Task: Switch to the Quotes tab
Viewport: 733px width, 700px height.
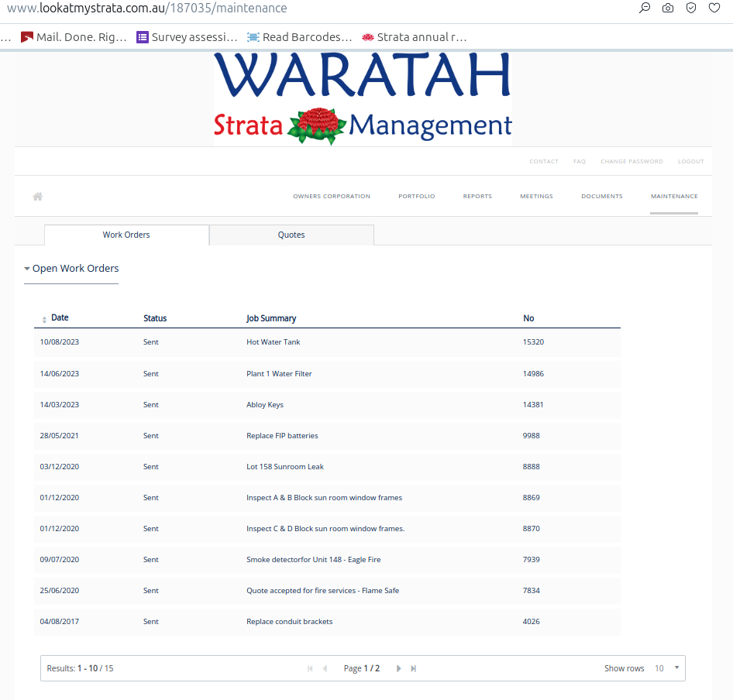Action: (x=291, y=235)
